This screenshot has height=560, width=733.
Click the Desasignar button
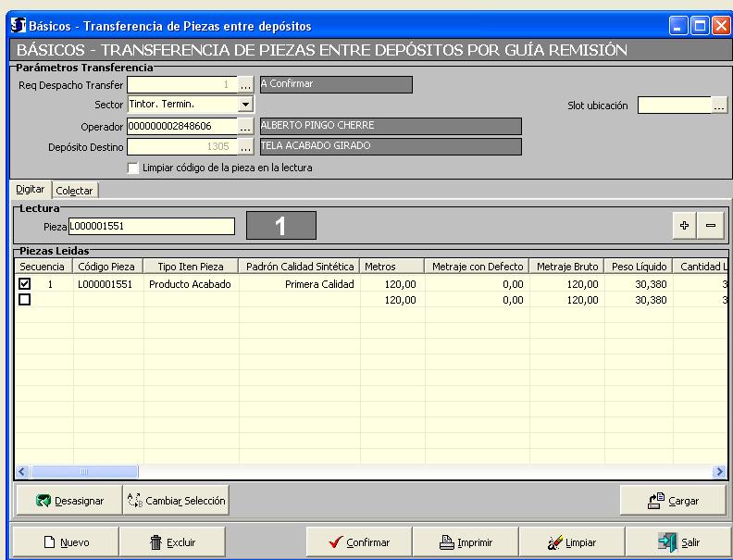pos(68,500)
